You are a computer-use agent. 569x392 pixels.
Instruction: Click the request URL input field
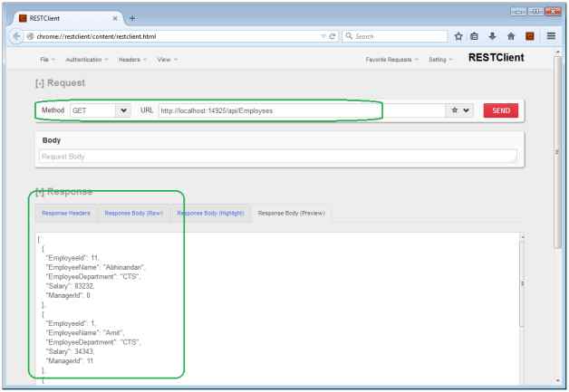click(302, 110)
